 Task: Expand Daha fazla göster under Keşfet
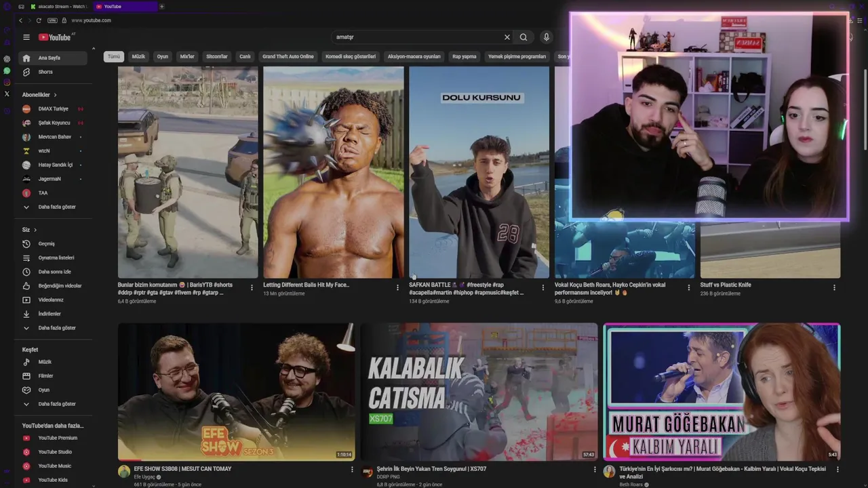[x=52, y=404]
